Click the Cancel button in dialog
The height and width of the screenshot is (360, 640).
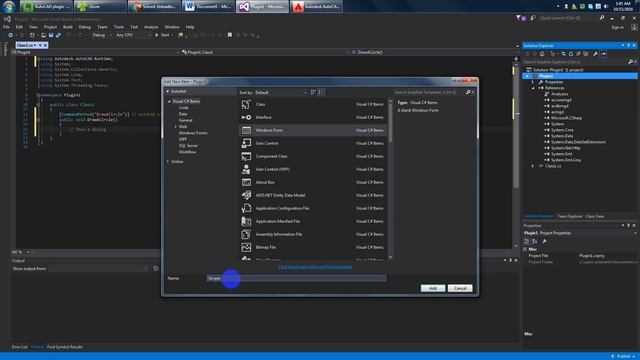point(460,288)
